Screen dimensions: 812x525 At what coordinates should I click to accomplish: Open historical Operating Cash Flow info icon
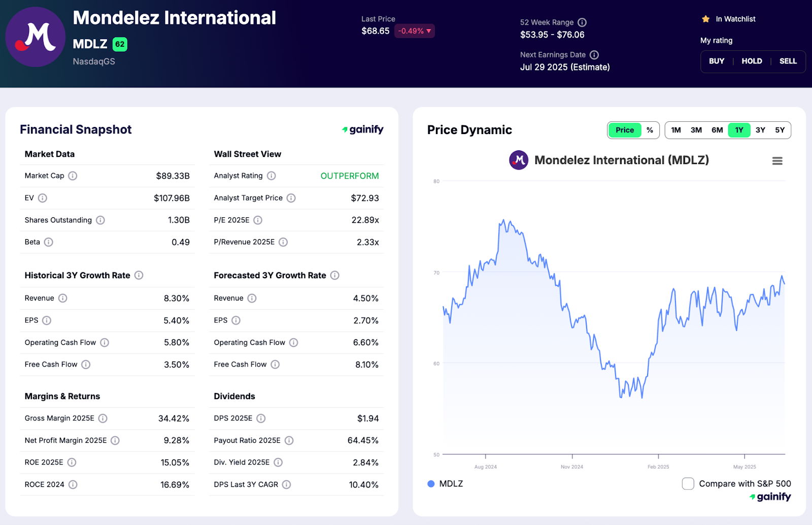[x=105, y=342]
